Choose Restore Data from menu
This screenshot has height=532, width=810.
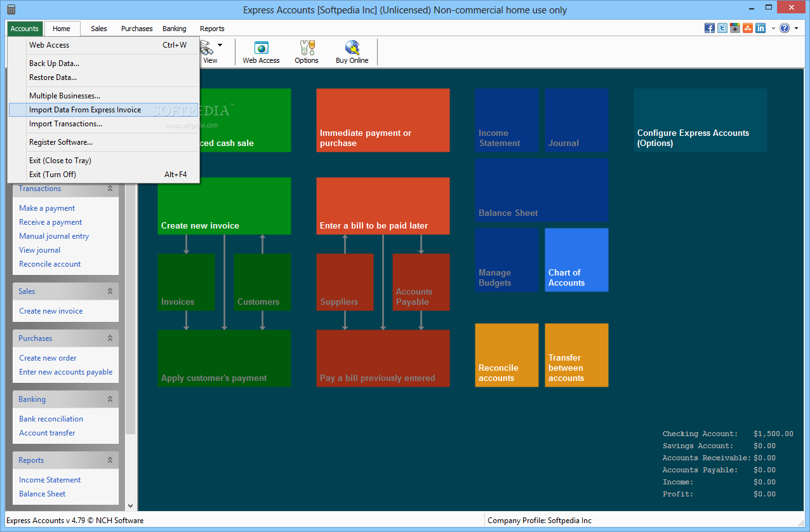pos(104,77)
